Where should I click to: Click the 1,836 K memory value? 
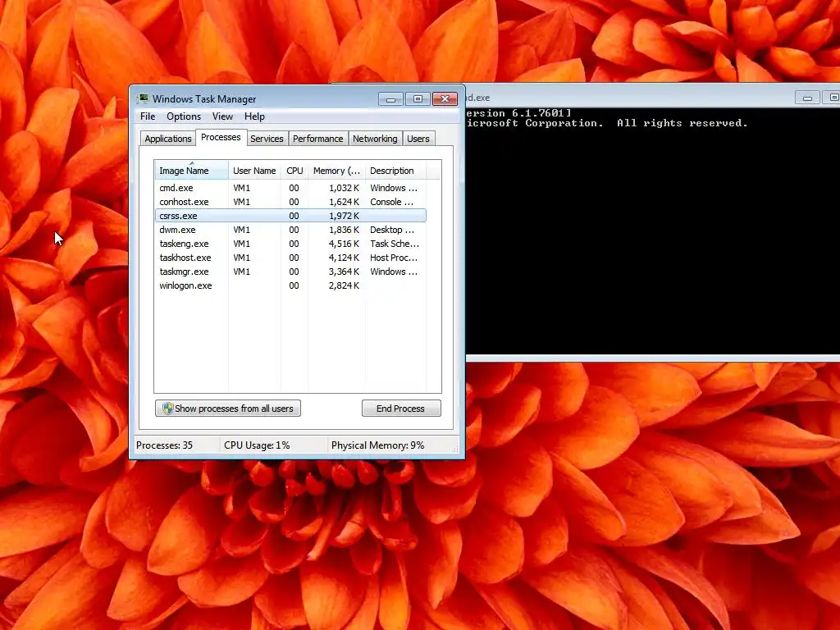(x=344, y=230)
